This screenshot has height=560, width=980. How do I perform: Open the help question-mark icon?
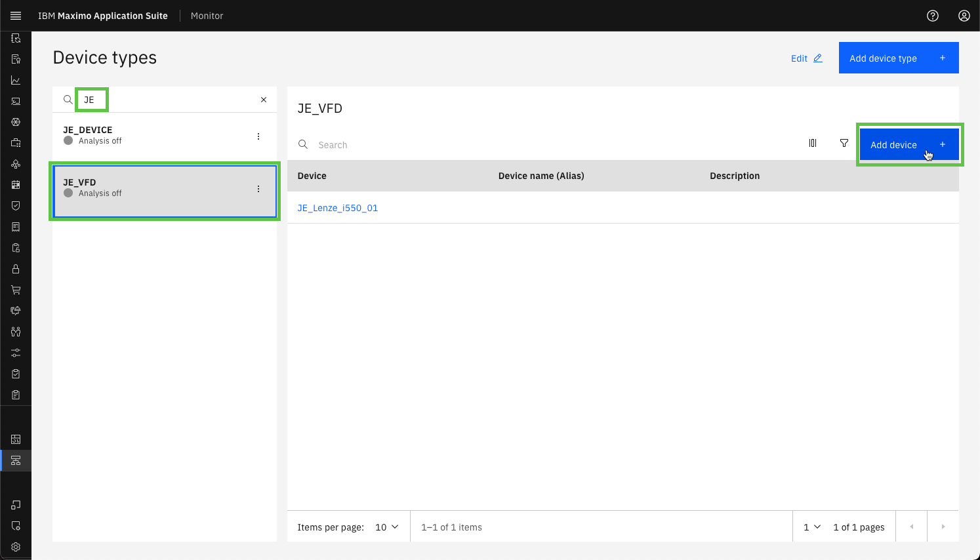coord(933,16)
